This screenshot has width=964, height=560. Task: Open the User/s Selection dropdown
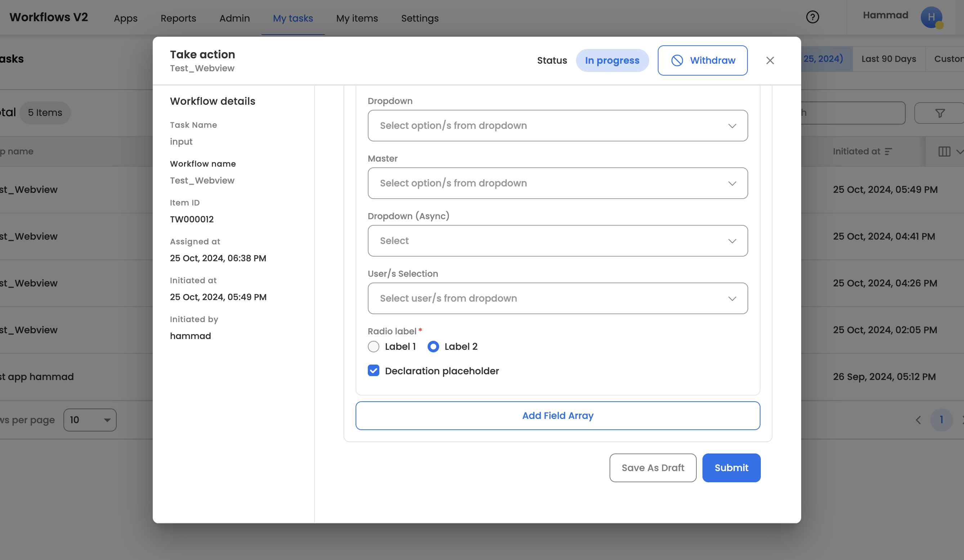[x=557, y=299]
